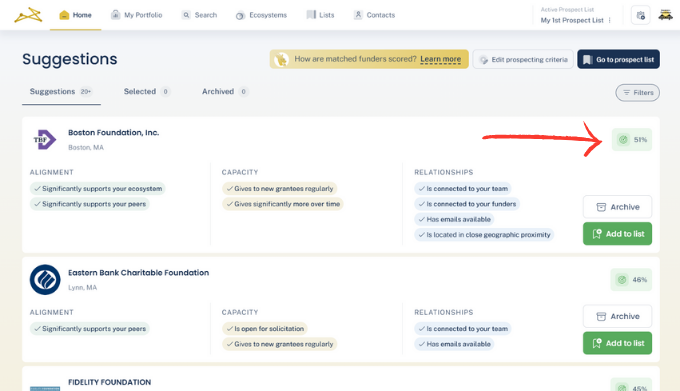Open the Filters button
The image size is (680, 391).
click(638, 93)
